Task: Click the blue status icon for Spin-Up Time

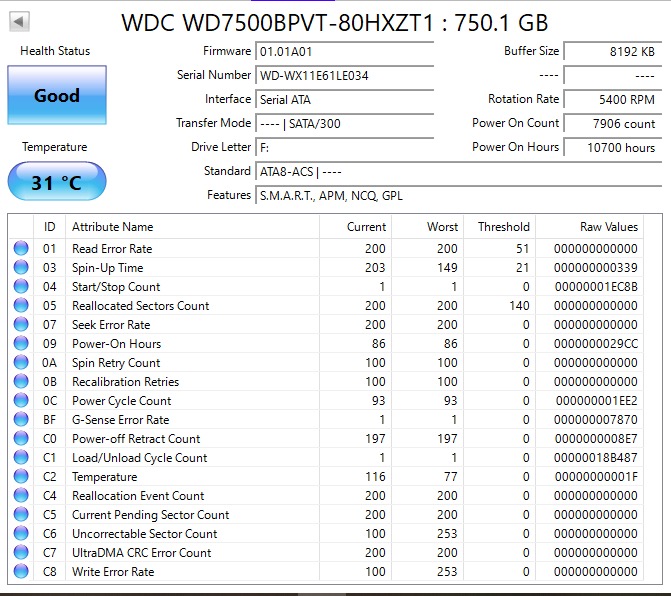Action: coord(21,267)
